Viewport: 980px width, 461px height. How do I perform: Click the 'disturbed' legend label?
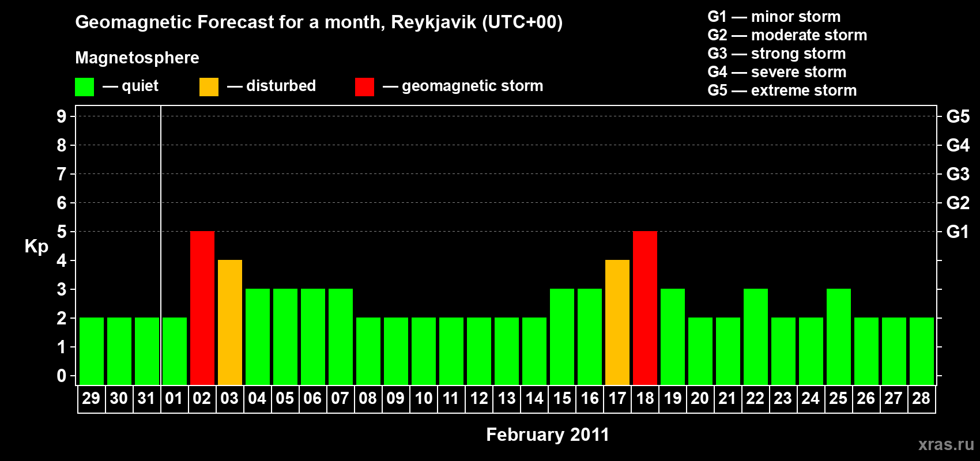click(x=281, y=86)
